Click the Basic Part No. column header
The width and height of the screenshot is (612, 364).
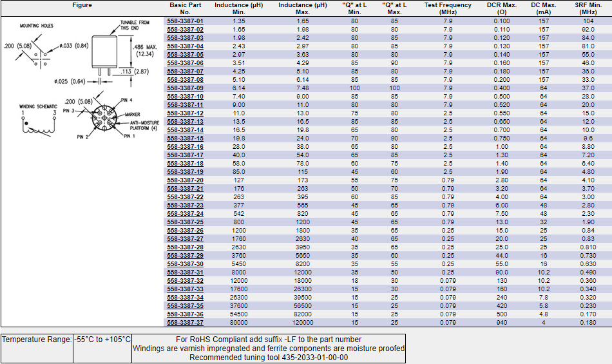(185, 8)
